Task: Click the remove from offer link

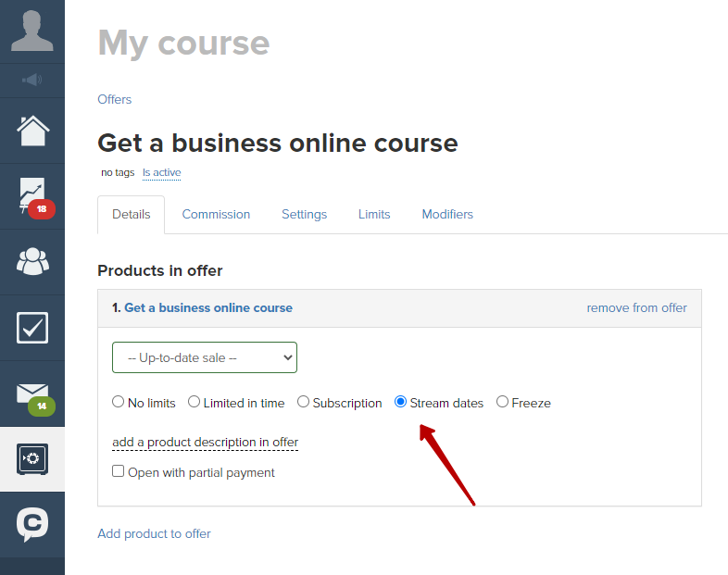Action: tap(636, 307)
